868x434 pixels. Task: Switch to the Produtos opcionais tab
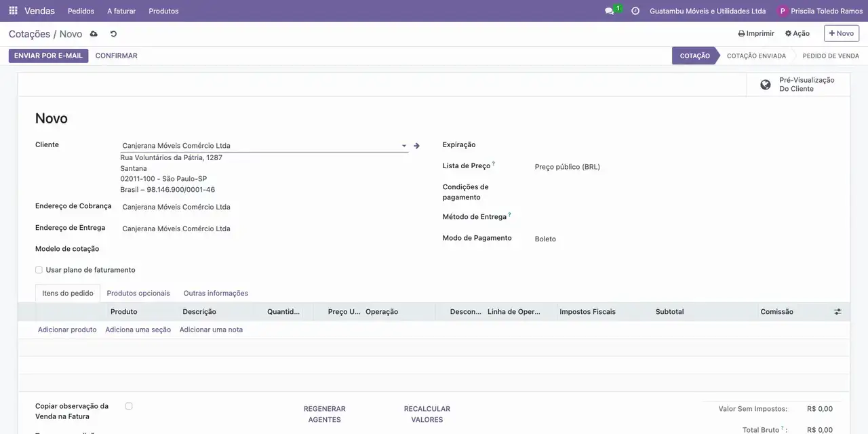(138, 293)
